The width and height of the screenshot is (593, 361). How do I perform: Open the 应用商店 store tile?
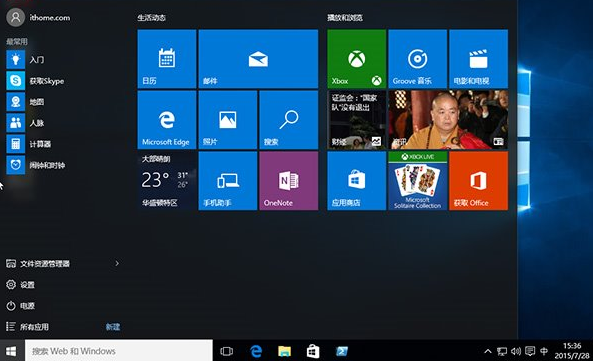[357, 181]
